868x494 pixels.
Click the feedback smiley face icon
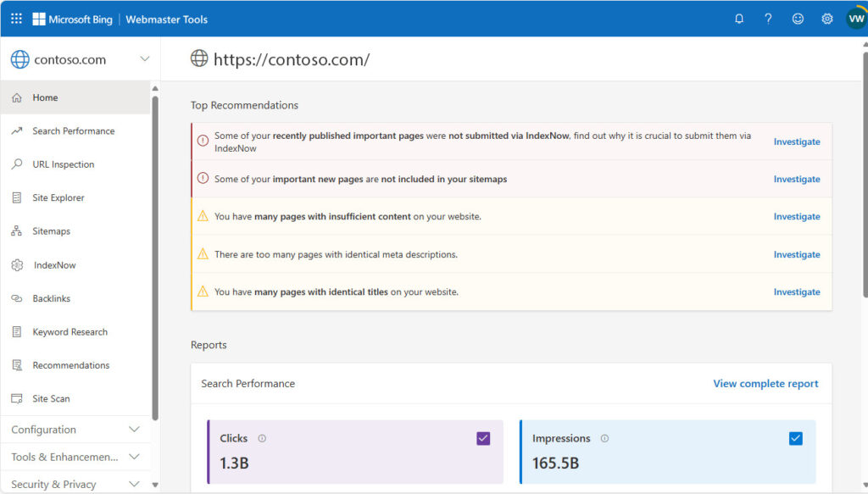[798, 19]
